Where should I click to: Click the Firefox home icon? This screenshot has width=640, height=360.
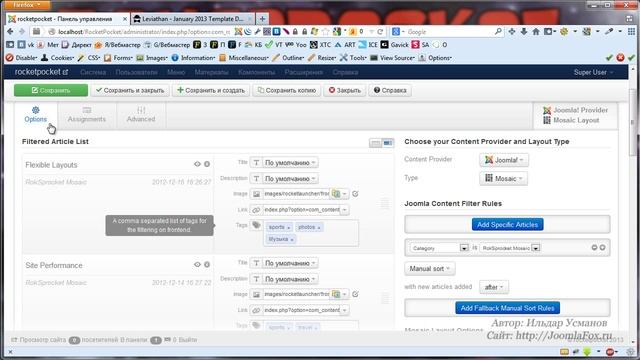(536, 31)
